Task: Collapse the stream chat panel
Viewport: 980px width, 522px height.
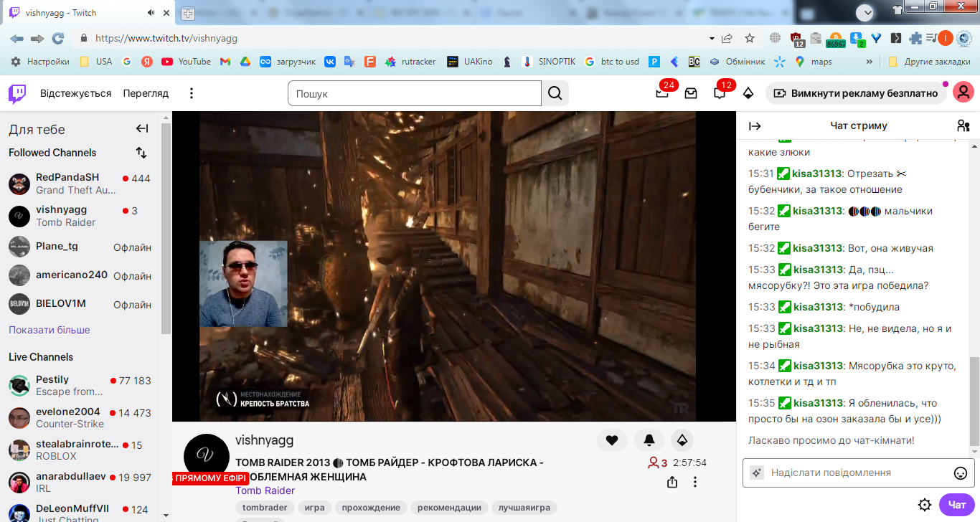Action: [755, 126]
